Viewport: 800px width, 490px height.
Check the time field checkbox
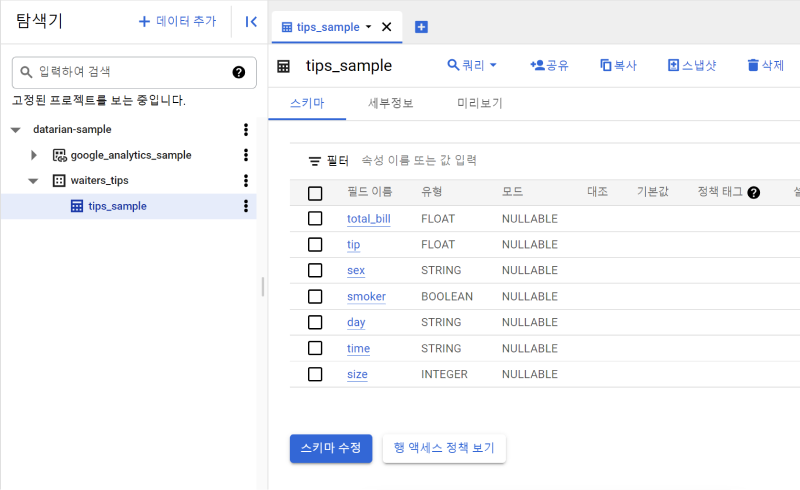click(x=315, y=348)
